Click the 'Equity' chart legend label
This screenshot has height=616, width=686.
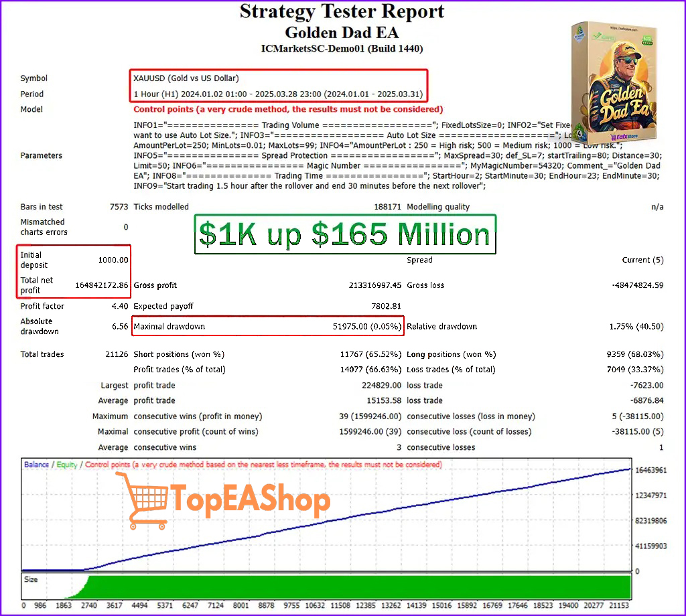[x=67, y=465]
